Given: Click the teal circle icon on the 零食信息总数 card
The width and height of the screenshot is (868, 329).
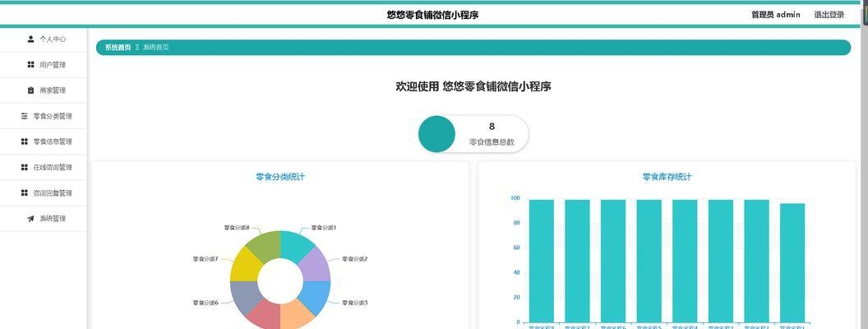Looking at the screenshot, I should pyautogui.click(x=436, y=134).
